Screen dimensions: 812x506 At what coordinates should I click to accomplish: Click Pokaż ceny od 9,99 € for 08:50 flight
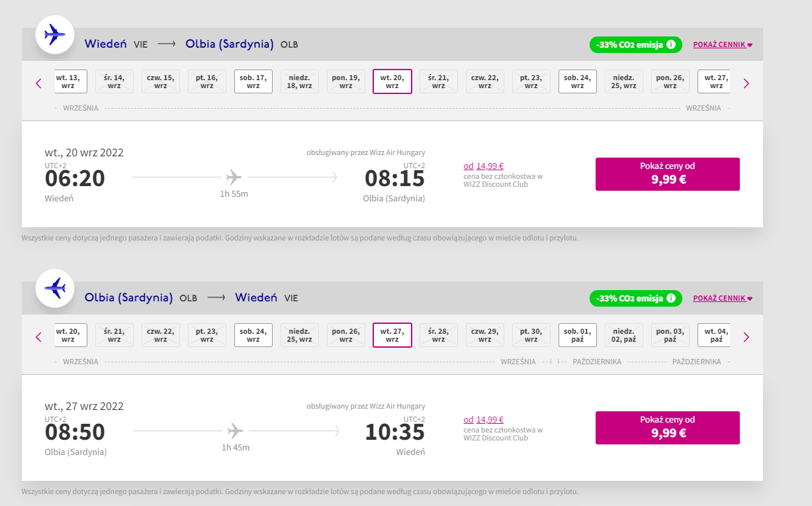point(668,428)
